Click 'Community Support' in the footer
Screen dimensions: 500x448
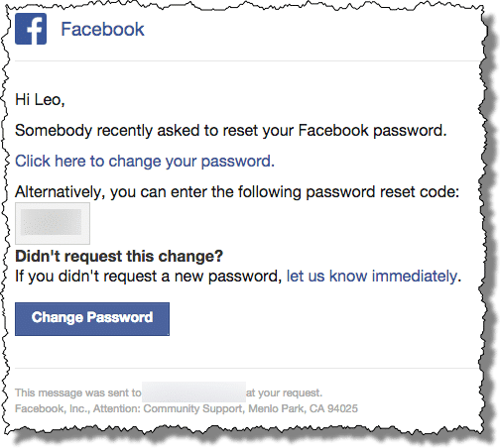(x=193, y=408)
